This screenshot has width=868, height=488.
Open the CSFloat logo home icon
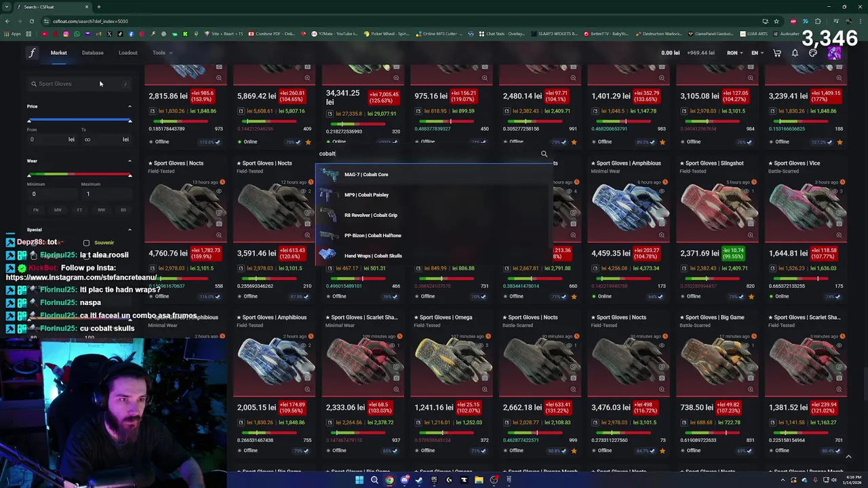pyautogui.click(x=32, y=53)
